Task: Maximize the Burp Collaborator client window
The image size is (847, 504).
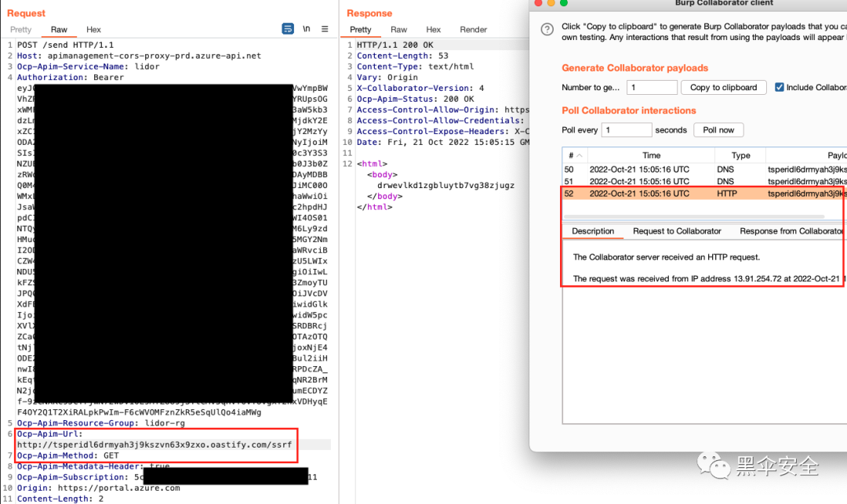Action: coord(564,2)
